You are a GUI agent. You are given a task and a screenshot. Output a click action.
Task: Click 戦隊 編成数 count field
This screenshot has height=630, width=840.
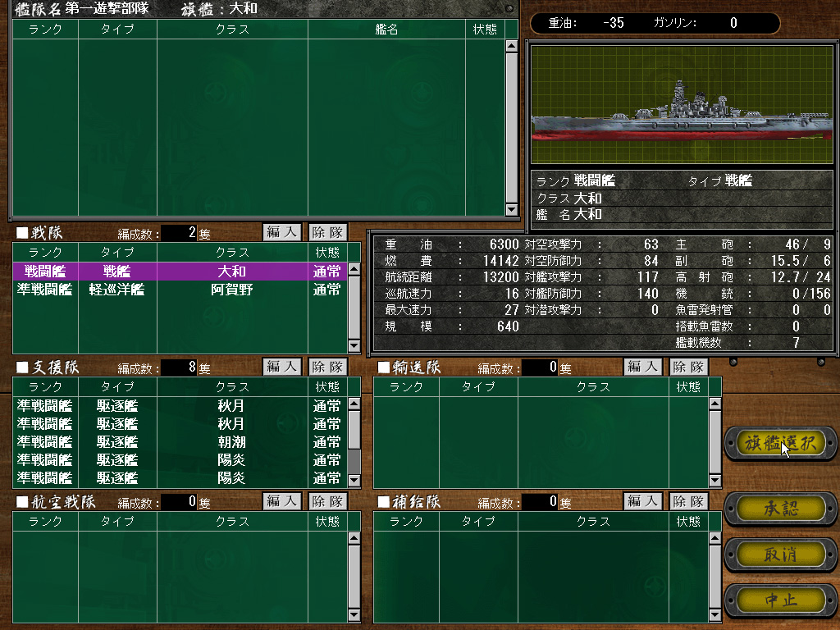[179, 233]
